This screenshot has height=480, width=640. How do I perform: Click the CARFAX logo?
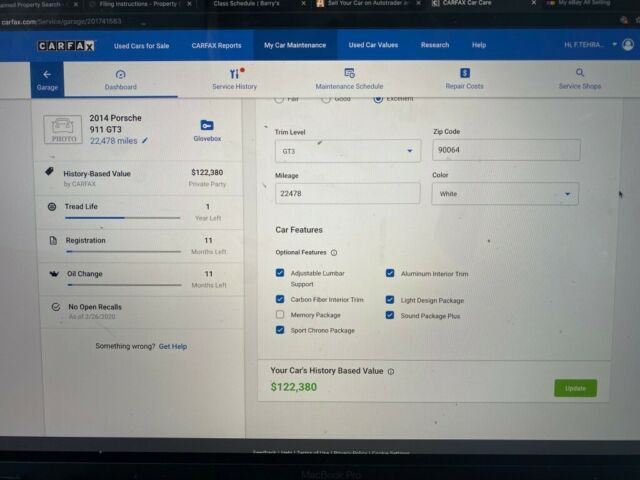pos(66,46)
